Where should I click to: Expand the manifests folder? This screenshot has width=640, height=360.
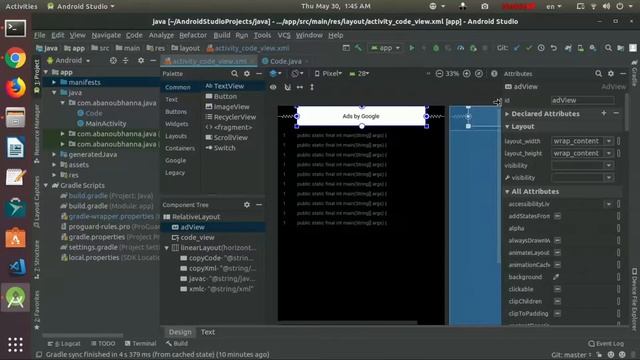[54, 82]
